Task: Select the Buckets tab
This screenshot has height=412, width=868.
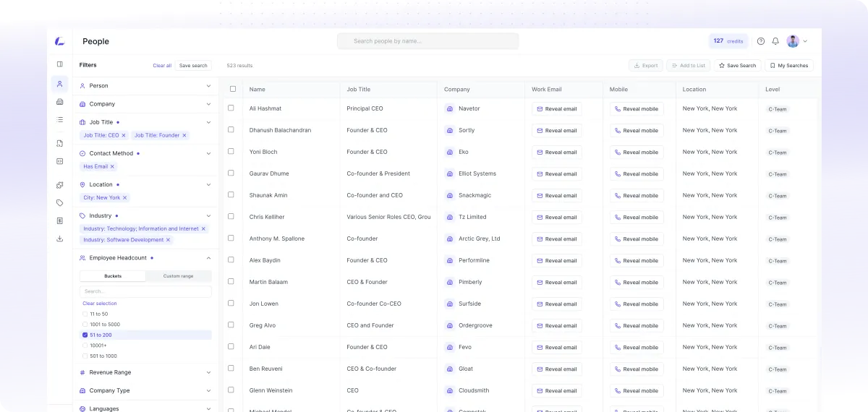Action: click(x=113, y=276)
